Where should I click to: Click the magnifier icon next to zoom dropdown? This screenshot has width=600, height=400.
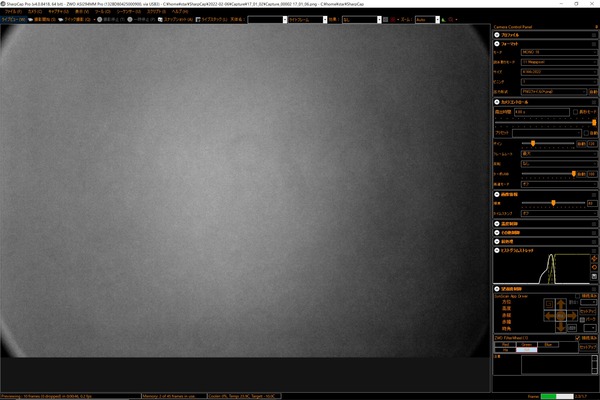[451, 20]
